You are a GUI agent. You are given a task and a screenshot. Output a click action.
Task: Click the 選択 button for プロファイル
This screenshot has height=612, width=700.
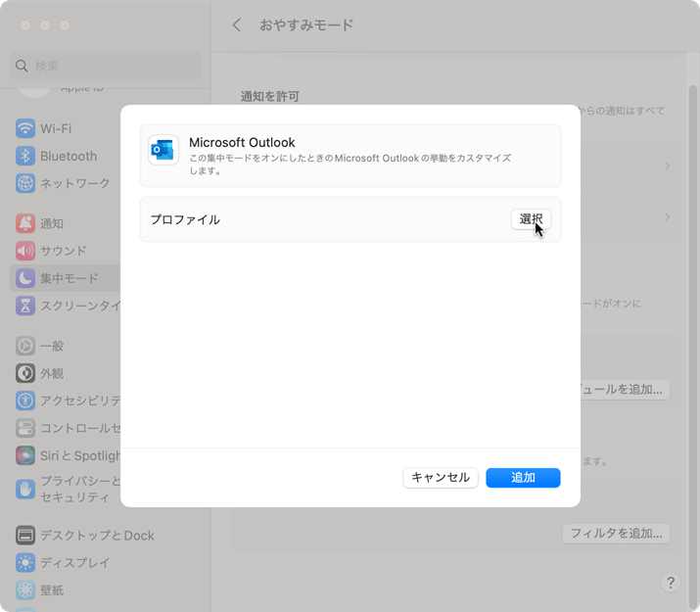pos(531,219)
